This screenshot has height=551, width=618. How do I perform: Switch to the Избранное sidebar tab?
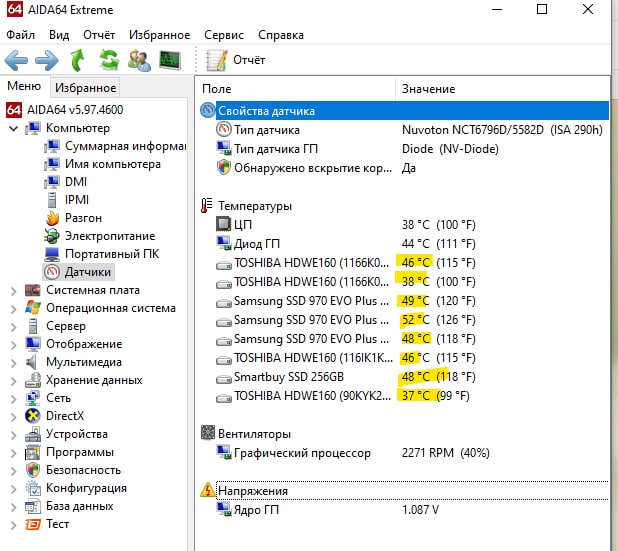pos(86,87)
